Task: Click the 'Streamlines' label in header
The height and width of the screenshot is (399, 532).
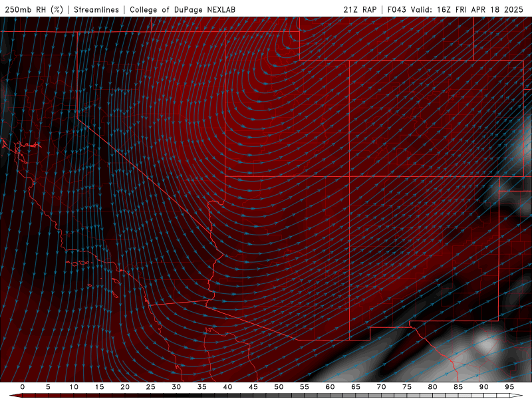Action: pyautogui.click(x=96, y=9)
